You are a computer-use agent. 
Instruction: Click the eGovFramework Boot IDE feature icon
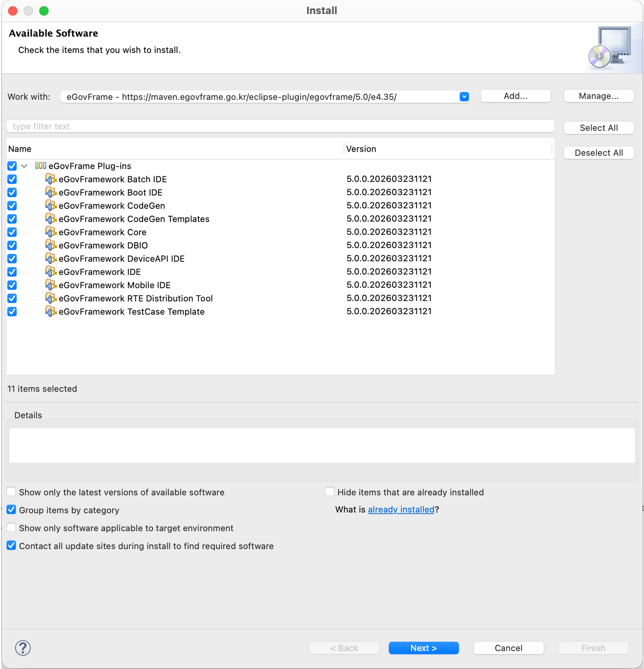point(51,192)
